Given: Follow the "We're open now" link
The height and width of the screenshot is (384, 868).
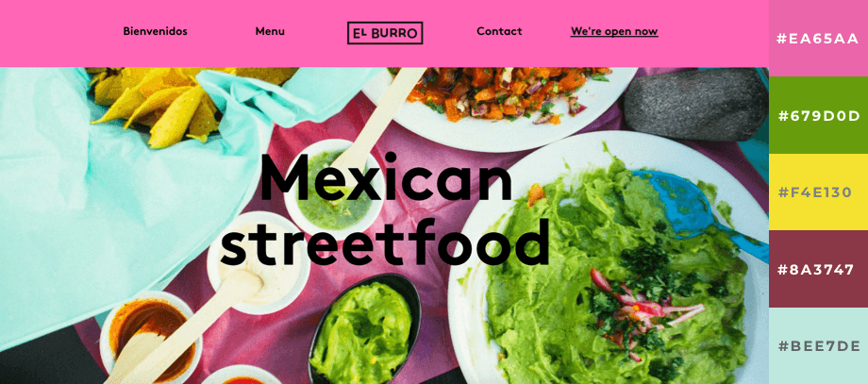Looking at the screenshot, I should click(x=614, y=31).
